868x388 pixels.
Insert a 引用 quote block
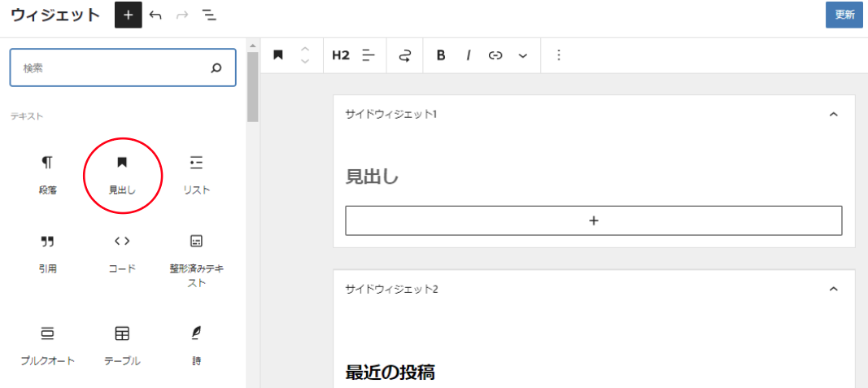point(48,255)
